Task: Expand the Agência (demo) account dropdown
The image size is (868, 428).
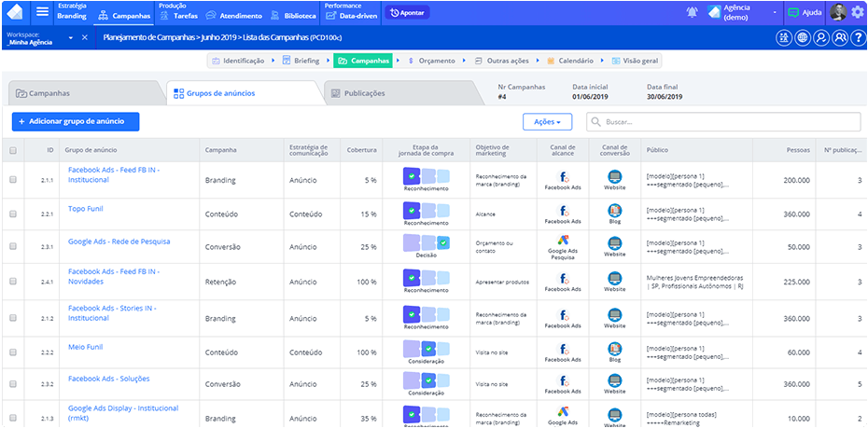Action: pos(775,12)
